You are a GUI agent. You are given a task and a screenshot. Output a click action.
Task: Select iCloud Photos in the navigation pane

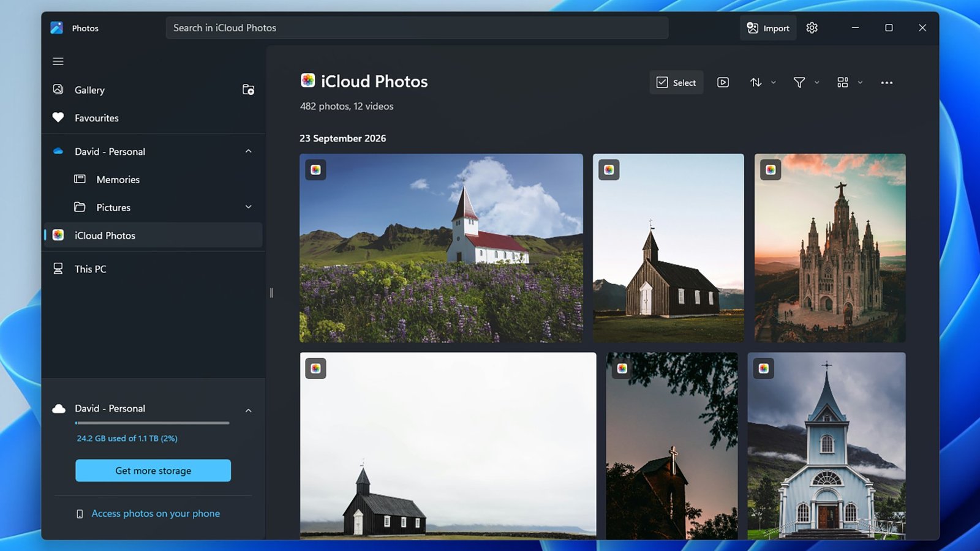point(153,235)
